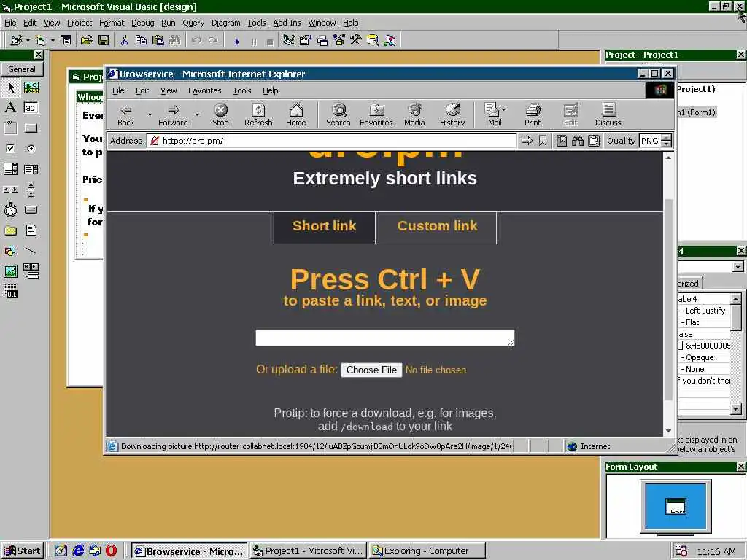The width and height of the screenshot is (747, 560).
Task: Click the paste textarea on dro.pm page
Action: [385, 338]
